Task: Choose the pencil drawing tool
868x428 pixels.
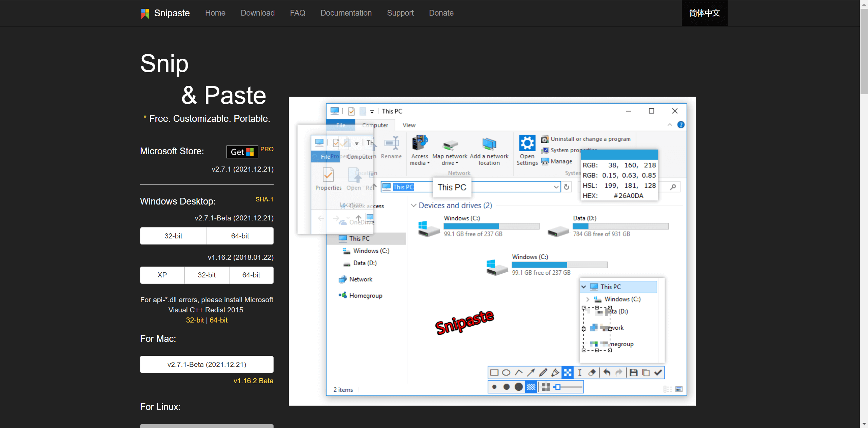Action: (543, 373)
